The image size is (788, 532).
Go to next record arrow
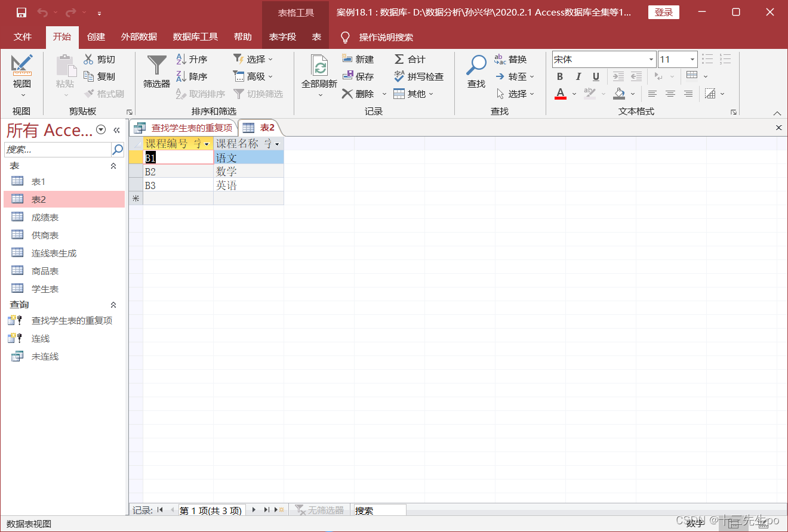coord(254,510)
